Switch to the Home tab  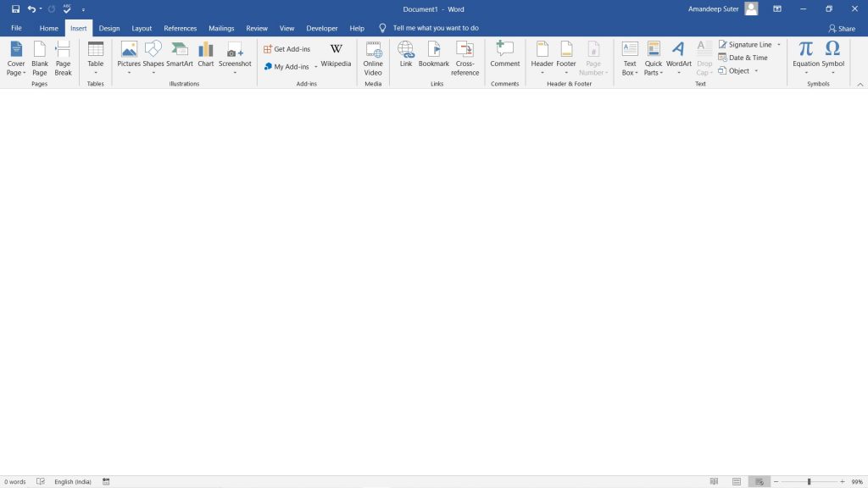(x=48, y=28)
